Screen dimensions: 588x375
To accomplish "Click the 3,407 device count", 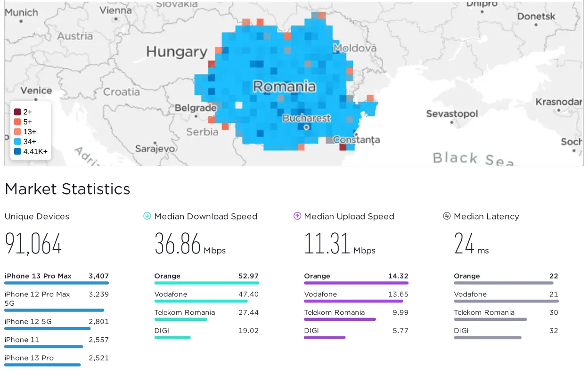I will 98,276.
